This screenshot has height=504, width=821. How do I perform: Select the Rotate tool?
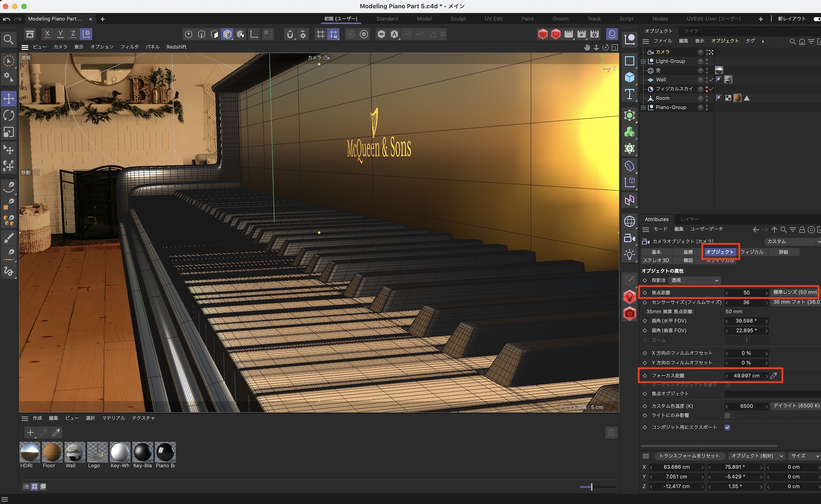[x=9, y=115]
